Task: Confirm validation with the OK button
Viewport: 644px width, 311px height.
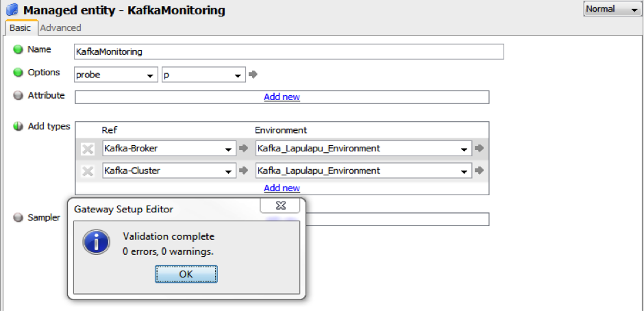Action: 186,274
